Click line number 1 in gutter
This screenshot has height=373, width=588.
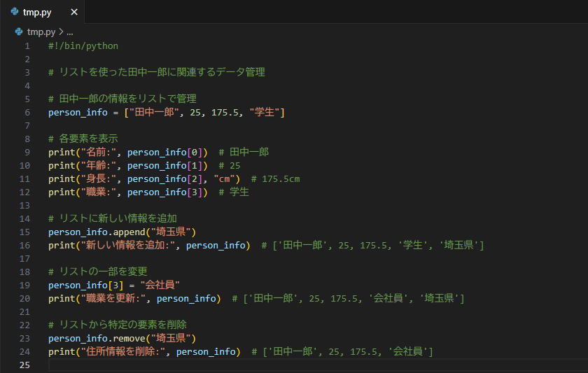tap(27, 45)
